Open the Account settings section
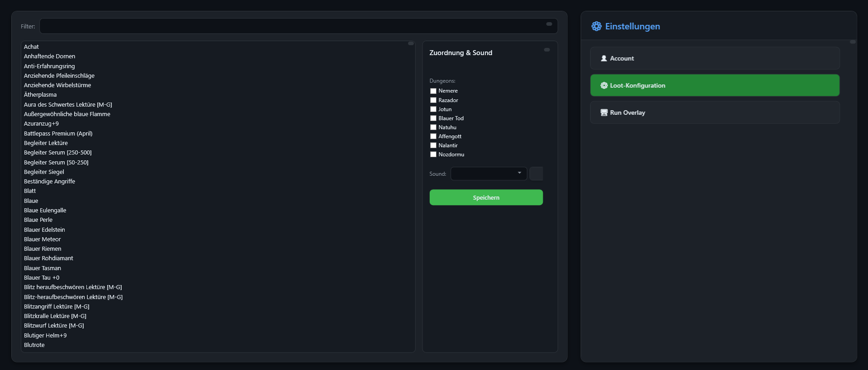Image resolution: width=868 pixels, height=370 pixels. coord(715,58)
